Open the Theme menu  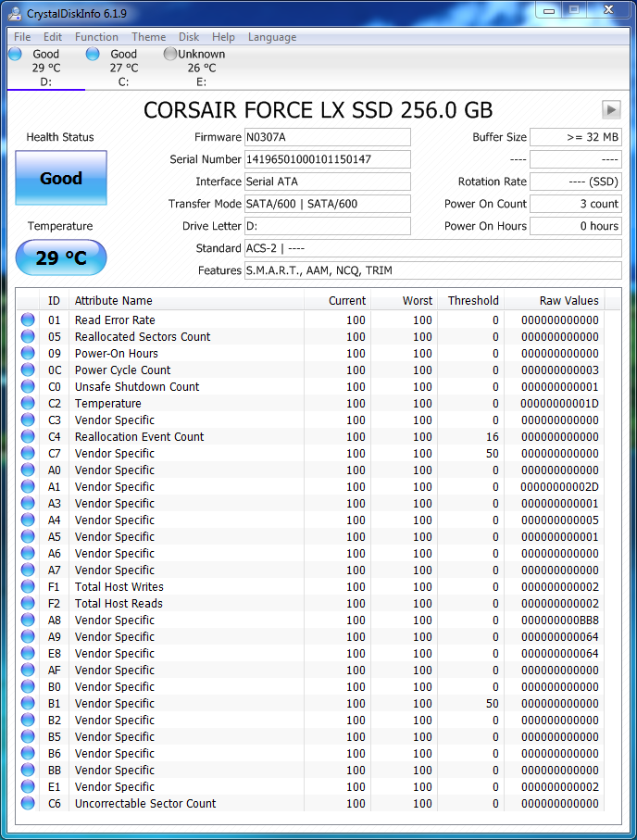pyautogui.click(x=148, y=37)
